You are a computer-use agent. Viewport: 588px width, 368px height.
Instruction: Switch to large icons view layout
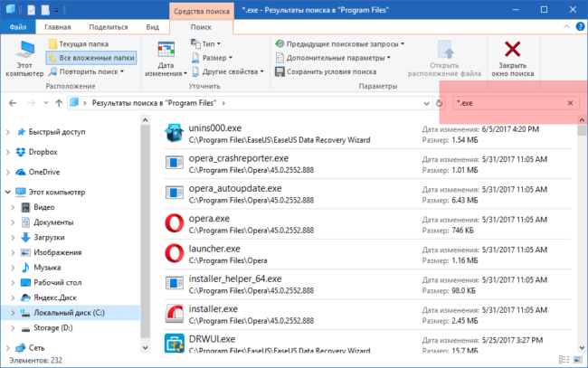pyautogui.click(x=578, y=360)
